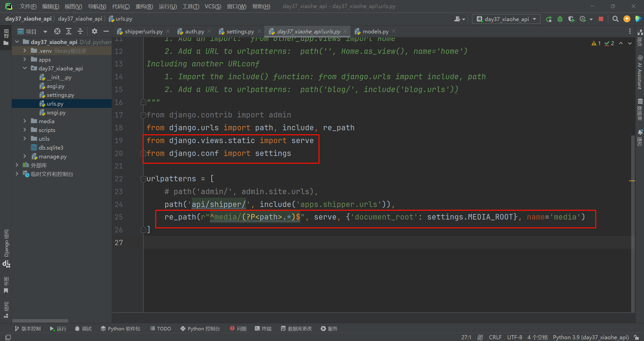The width and height of the screenshot is (644, 341).
Task: Start debugging with the bug icon
Action: click(x=560, y=19)
